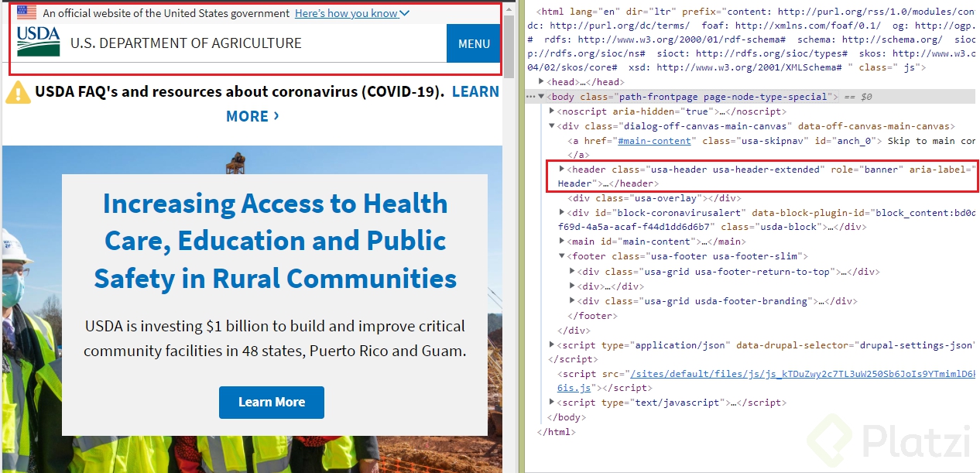Expand the script text/javascript node
Viewport: 980px width, 473px height.
click(x=552, y=403)
